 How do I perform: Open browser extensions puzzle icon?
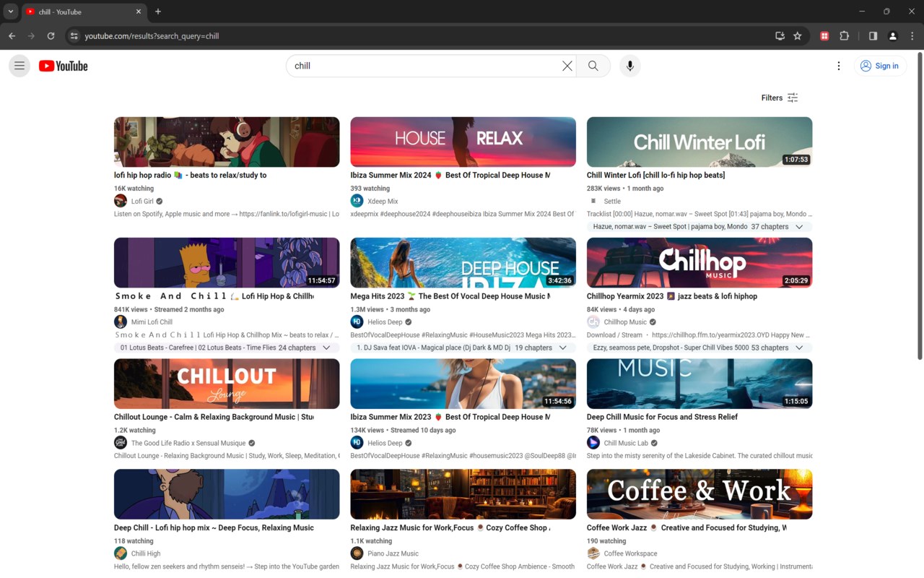[845, 36]
